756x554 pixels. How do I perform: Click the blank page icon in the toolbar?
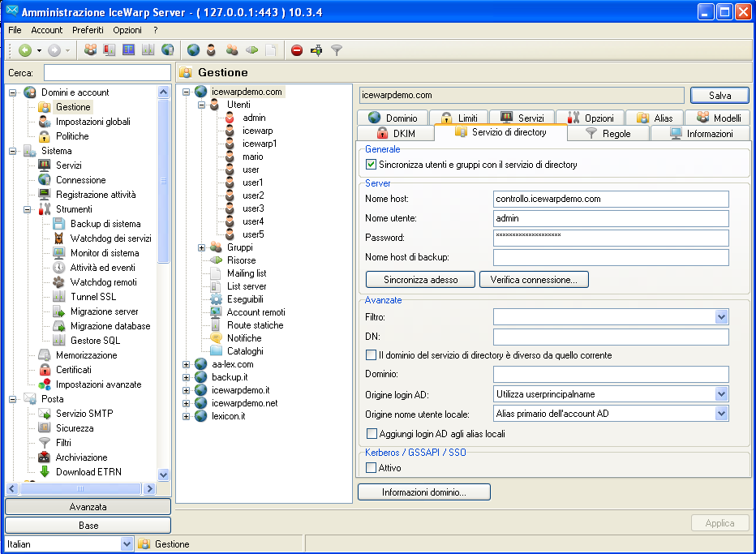coord(271,50)
